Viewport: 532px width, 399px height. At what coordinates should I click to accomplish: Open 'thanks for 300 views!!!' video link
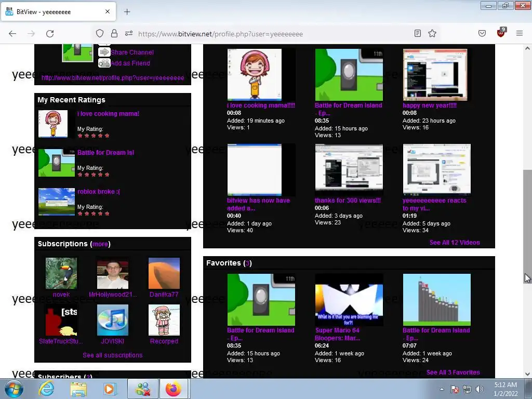tap(348, 200)
